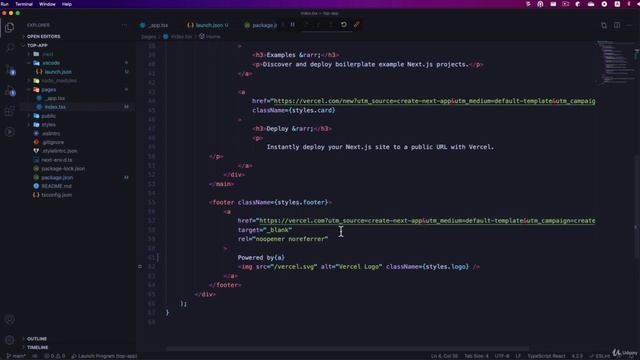Click the horizontal scrollbar below editor
The height and width of the screenshot is (360, 640).
point(347,349)
